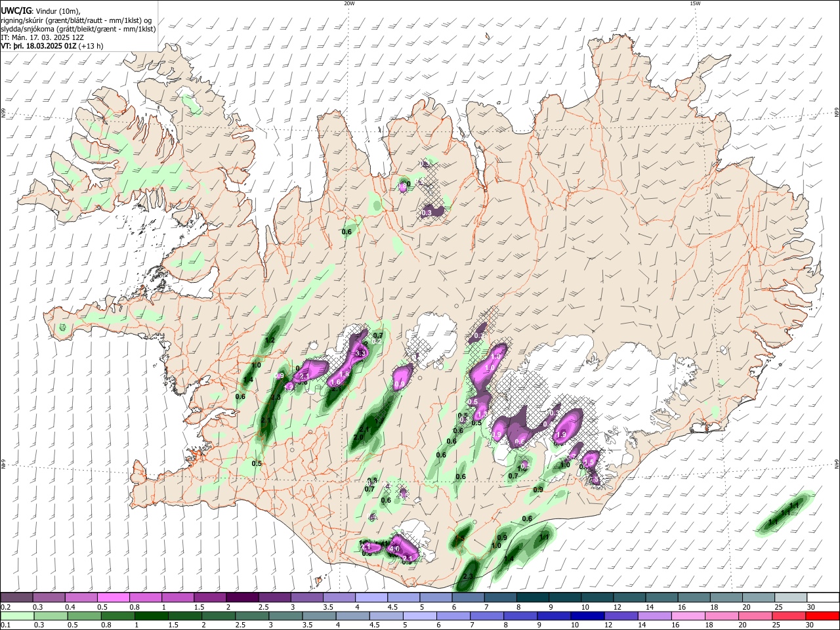Click the lower legend swatch labeled 6
This screenshot has height=630, width=840.
[x=453, y=616]
